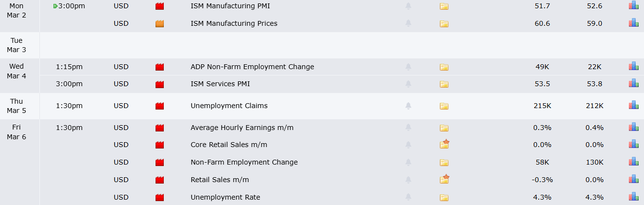The image size is (644, 205).
Task: Enable alert bell for Average Hourly Earnings
Action: coord(408,128)
